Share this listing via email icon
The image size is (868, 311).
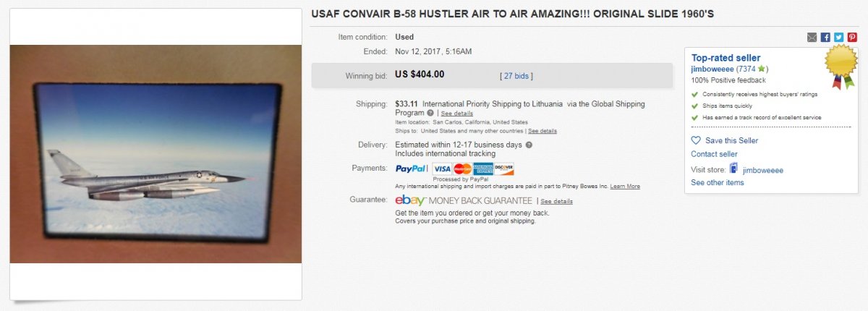tap(812, 38)
